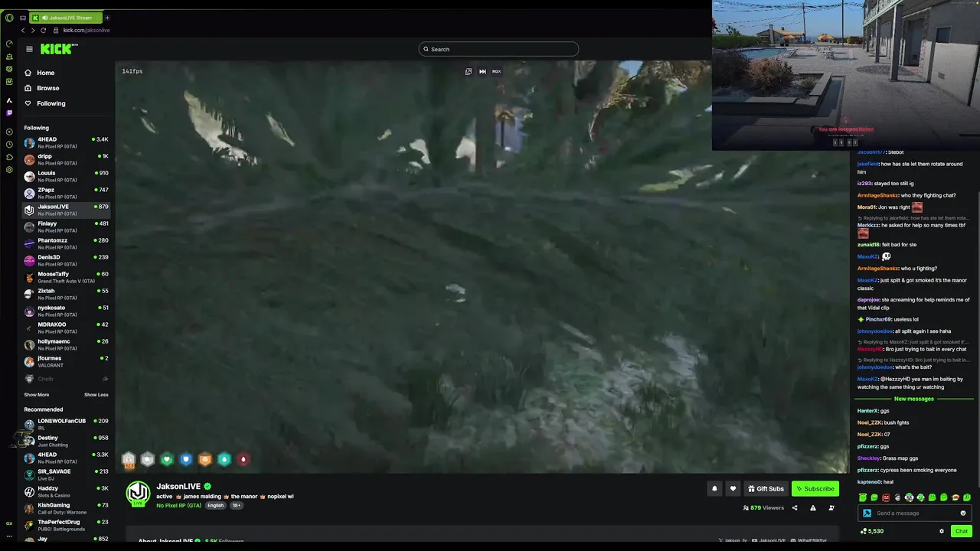Click the teal droplet channel badge
Screen dimensions: 980x551
[x=224, y=459]
